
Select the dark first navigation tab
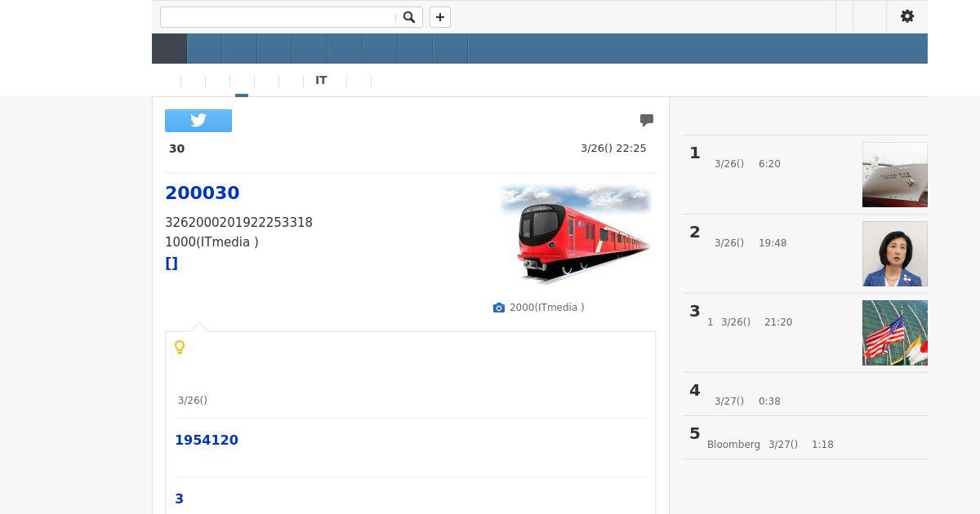pos(170,48)
